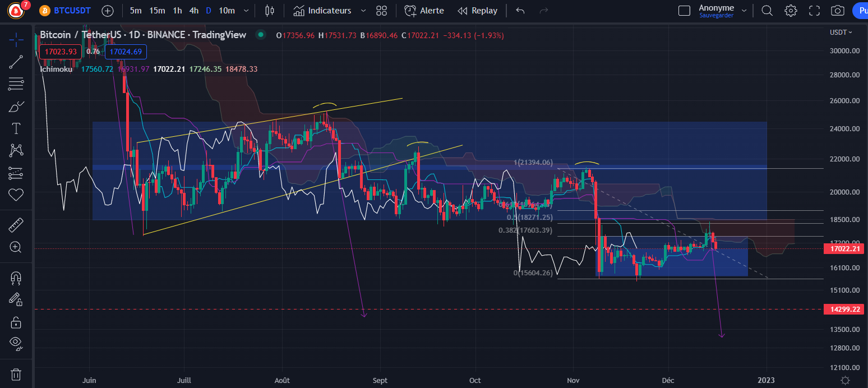Select the Text annotation tool
Screen dimensions: 868x388
point(16,128)
